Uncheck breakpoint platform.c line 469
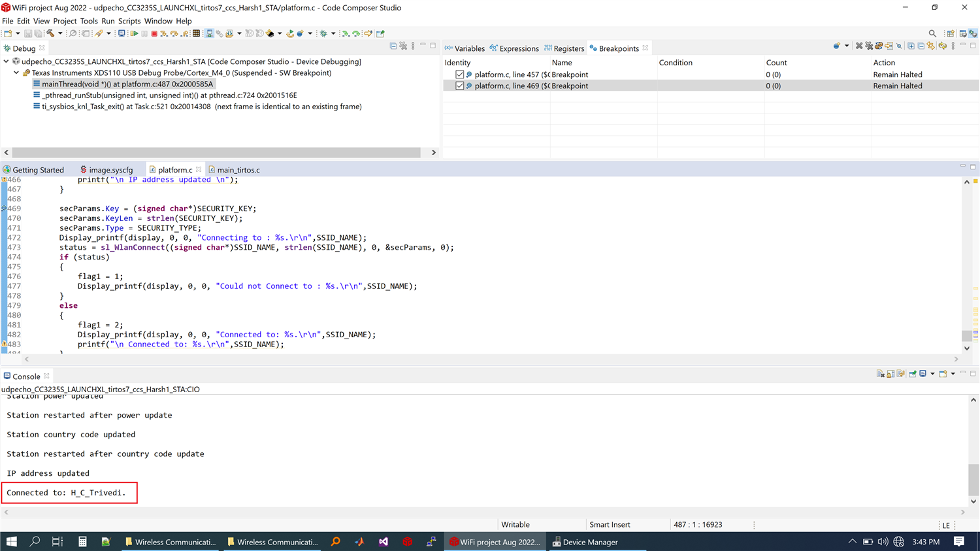Viewport: 980px width, 551px height. [460, 86]
